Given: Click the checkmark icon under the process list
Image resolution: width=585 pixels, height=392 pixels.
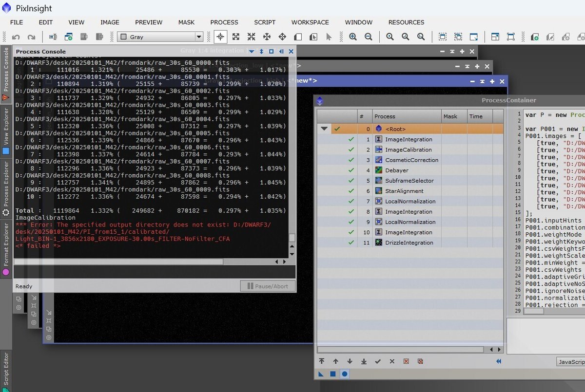Looking at the screenshot, I should (x=378, y=361).
